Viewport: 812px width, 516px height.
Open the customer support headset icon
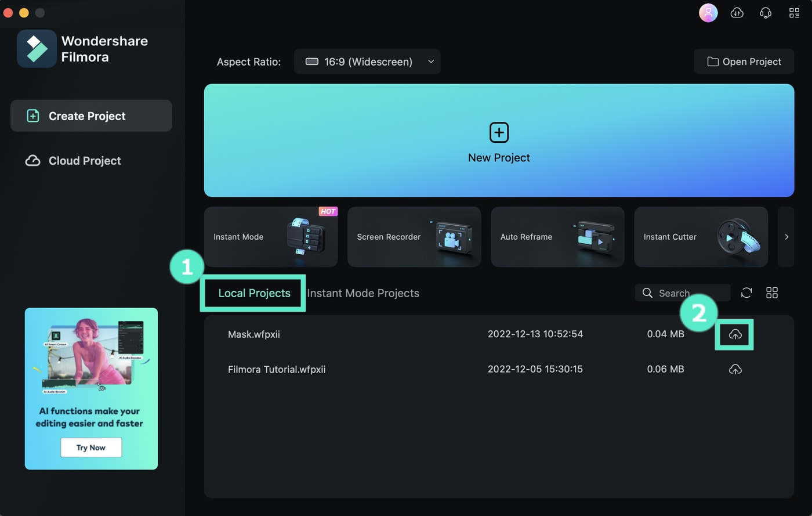point(766,13)
